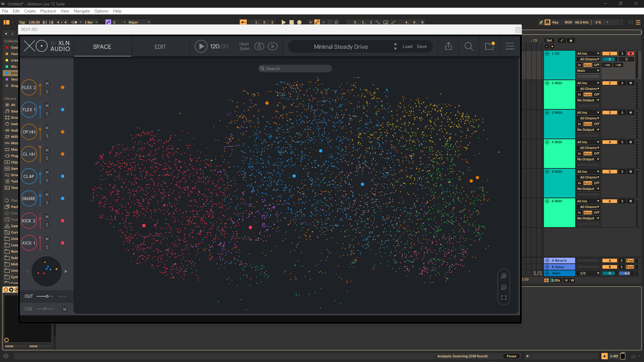This screenshot has height=362, width=644.
Task: Click Pause analysis scanning button
Action: click(x=511, y=356)
